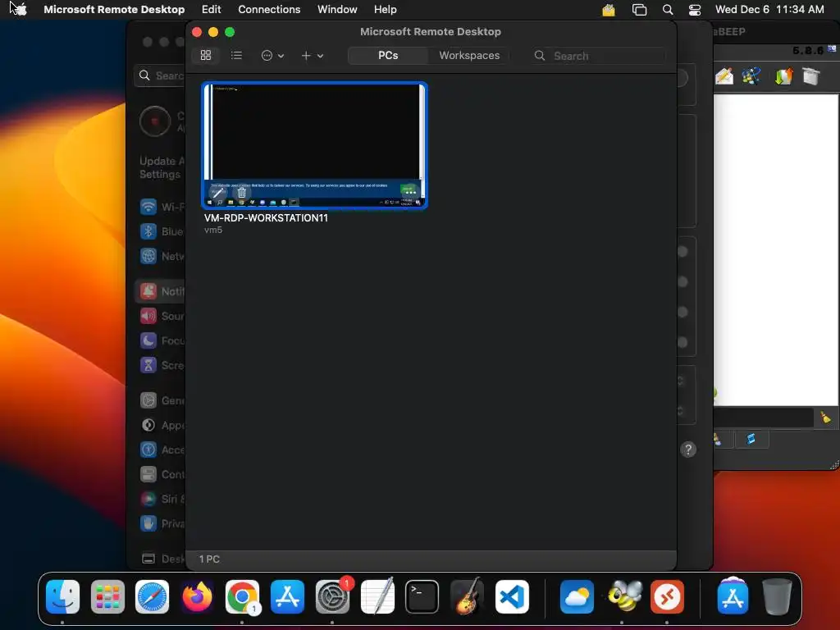The height and width of the screenshot is (630, 840).
Task: Click the user account avatar in System Settings
Action: point(155,121)
